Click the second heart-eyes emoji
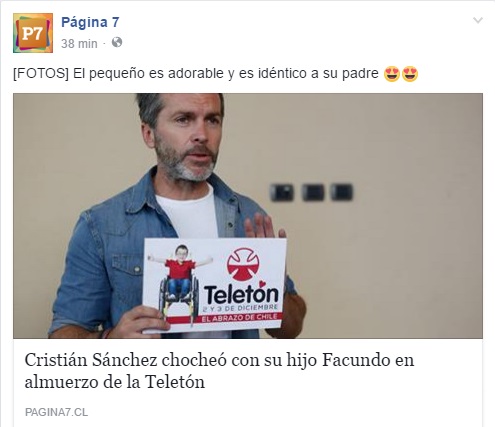 point(410,74)
